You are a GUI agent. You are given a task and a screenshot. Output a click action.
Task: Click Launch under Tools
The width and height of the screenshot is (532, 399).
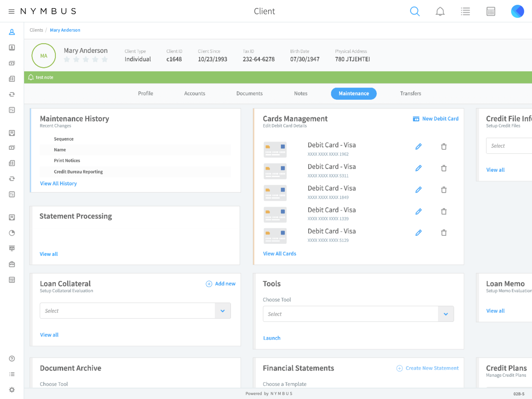(x=272, y=338)
